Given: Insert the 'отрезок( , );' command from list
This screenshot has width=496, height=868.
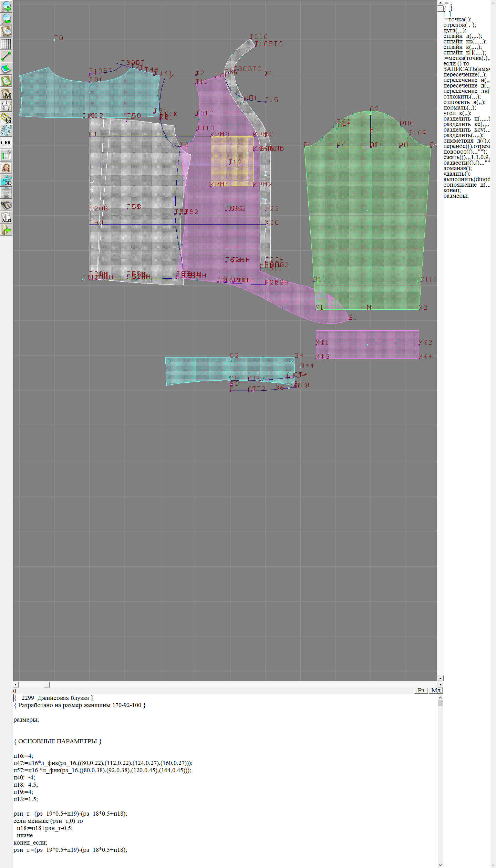Looking at the screenshot, I should click(459, 25).
